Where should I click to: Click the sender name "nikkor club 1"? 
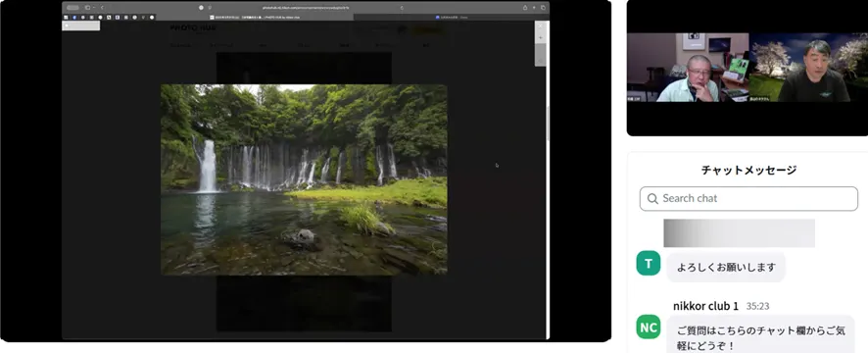click(x=705, y=306)
